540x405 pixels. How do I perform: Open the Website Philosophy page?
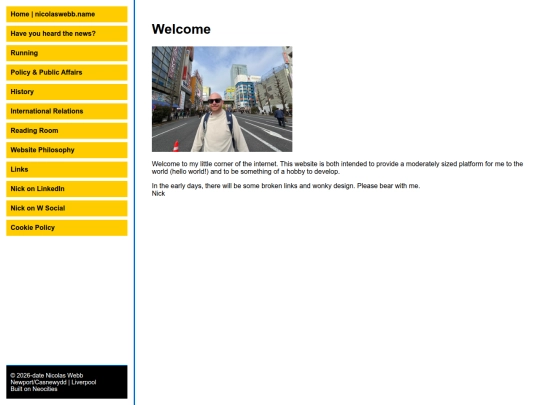[x=67, y=150]
